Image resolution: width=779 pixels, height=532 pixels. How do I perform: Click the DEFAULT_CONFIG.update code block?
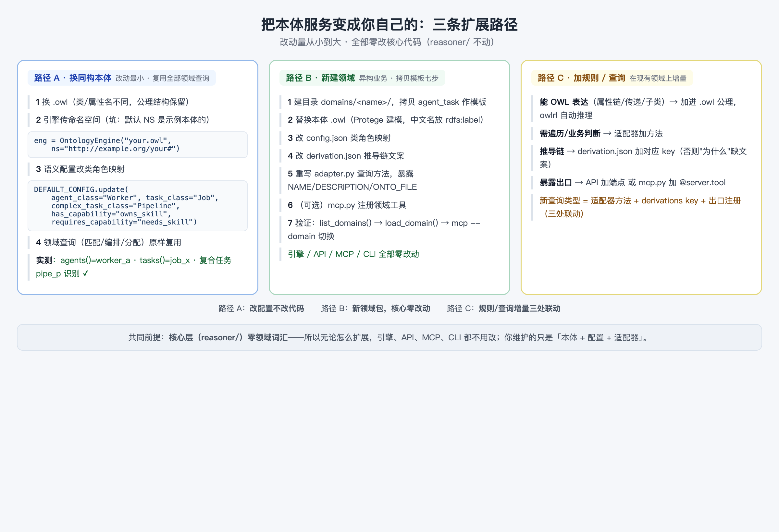pyautogui.click(x=138, y=206)
